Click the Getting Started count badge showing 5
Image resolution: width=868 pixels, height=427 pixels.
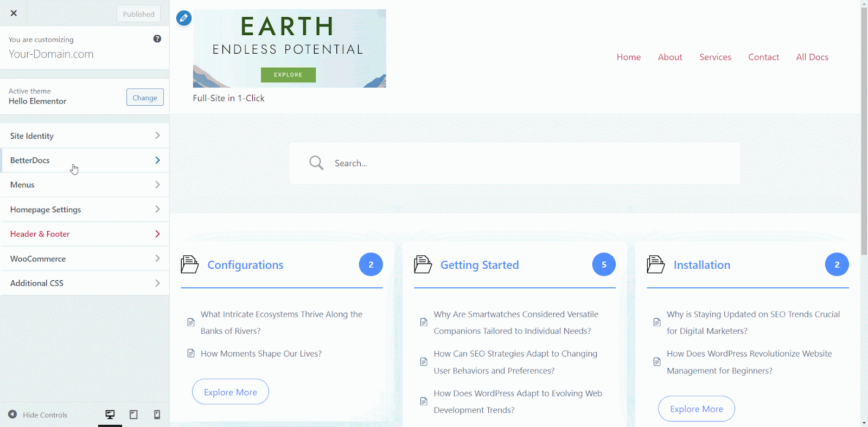coord(604,264)
